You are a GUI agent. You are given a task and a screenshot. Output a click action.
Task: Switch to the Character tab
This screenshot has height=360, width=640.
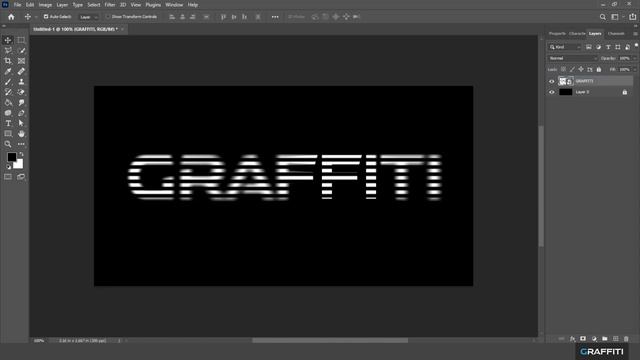click(577, 33)
